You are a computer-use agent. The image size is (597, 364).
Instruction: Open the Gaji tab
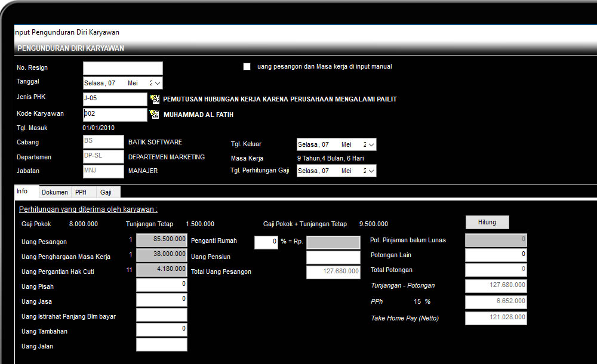pos(106,192)
